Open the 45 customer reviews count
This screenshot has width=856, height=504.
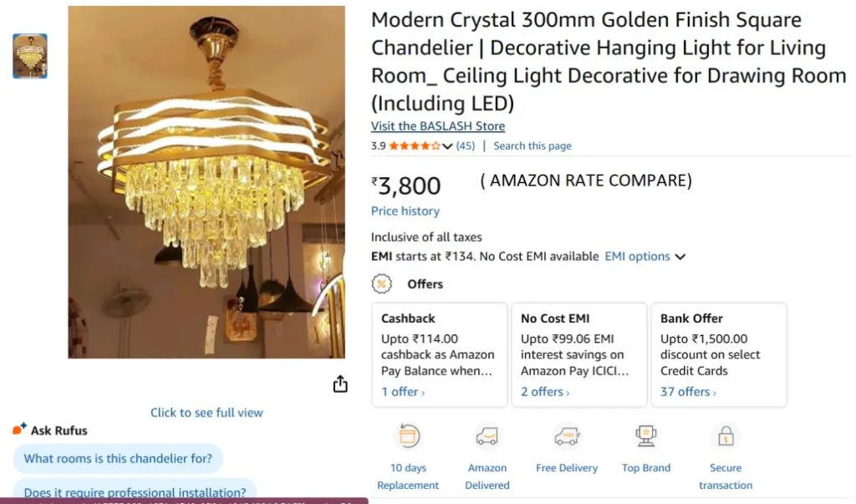pos(466,146)
